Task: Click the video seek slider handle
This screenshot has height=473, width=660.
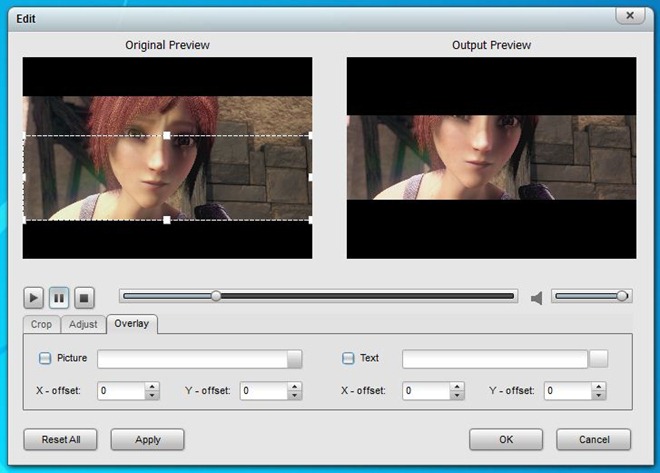Action: tap(216, 296)
